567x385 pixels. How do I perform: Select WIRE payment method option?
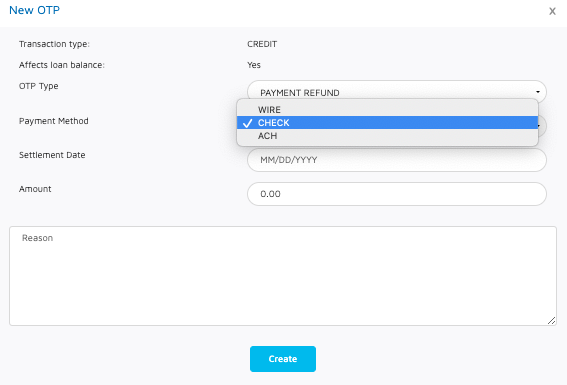387,110
